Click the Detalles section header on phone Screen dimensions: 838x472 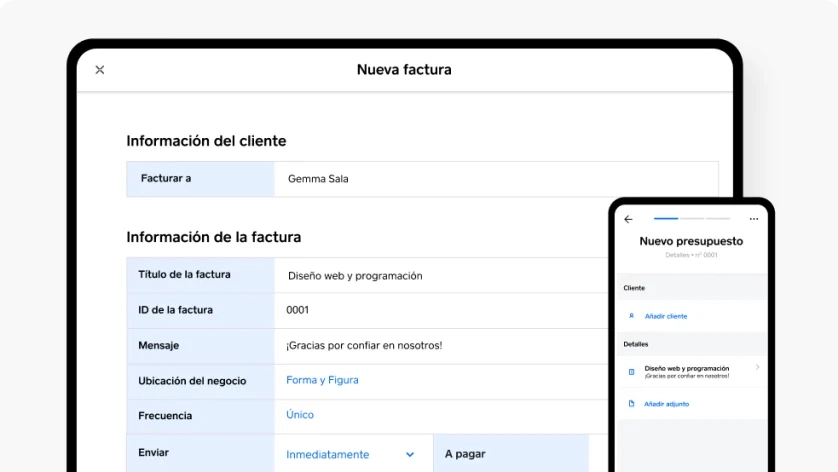click(x=635, y=344)
